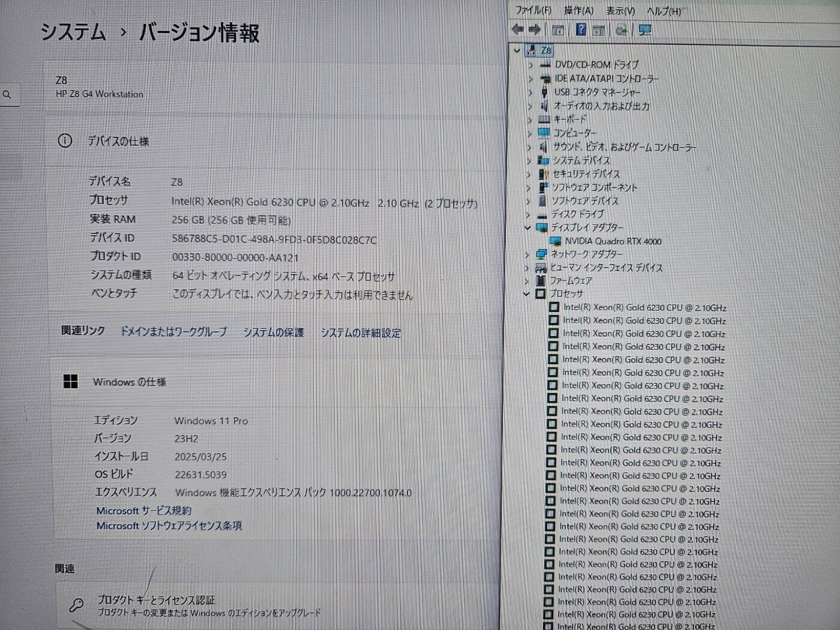This screenshot has height=630, width=840.
Task: Expand the IDE ATA/ATAPI コントローラー node
Action: [x=530, y=79]
